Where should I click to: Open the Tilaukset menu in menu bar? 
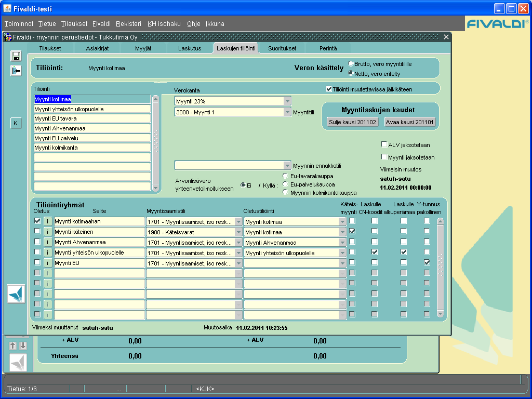(x=74, y=24)
